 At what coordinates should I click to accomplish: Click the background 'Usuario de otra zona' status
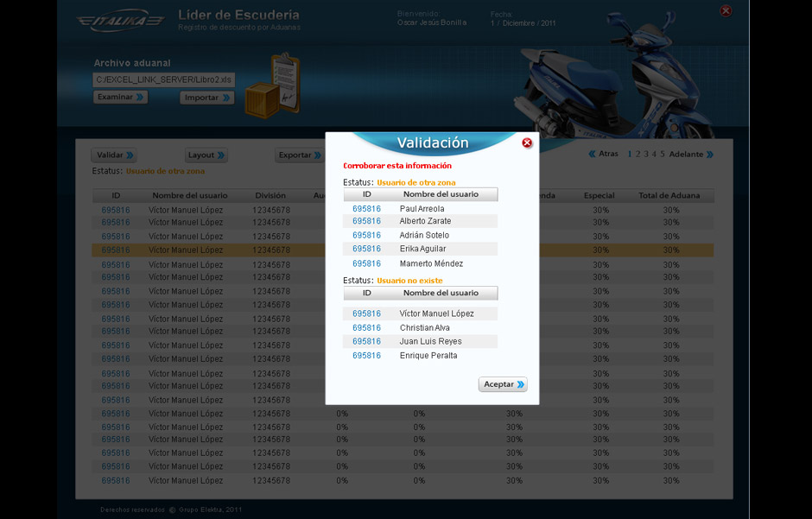point(165,171)
